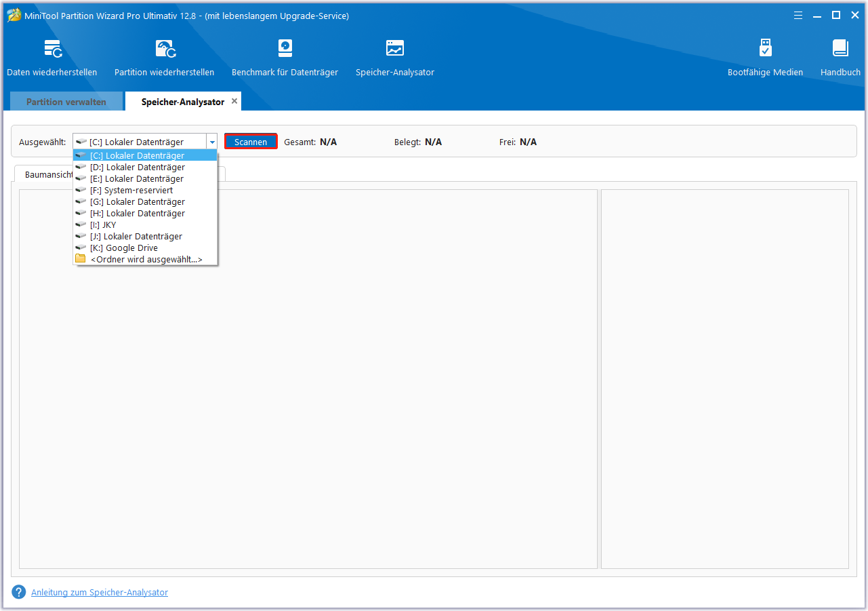Choose [E:] Lokaler Datenträger
The image size is (868, 611).
pyautogui.click(x=145, y=178)
